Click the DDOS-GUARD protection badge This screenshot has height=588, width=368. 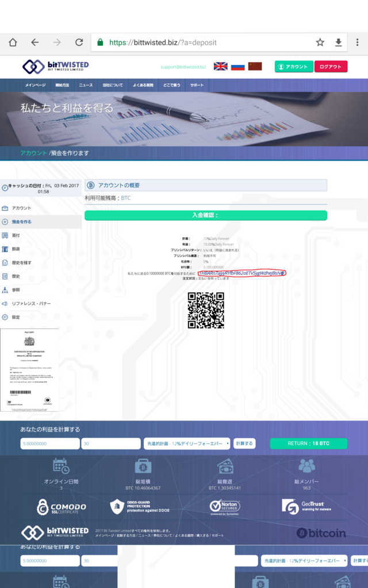140,506
